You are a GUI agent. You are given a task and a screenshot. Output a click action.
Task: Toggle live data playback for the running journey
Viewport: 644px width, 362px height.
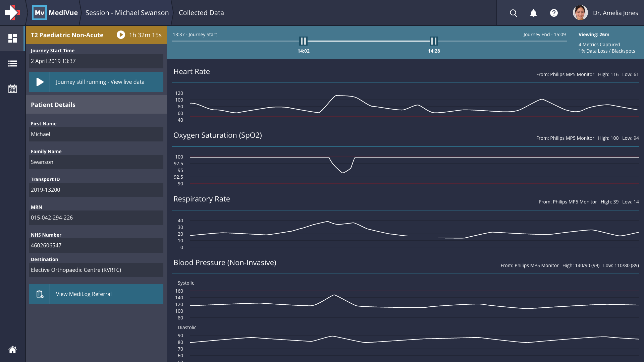click(x=39, y=82)
